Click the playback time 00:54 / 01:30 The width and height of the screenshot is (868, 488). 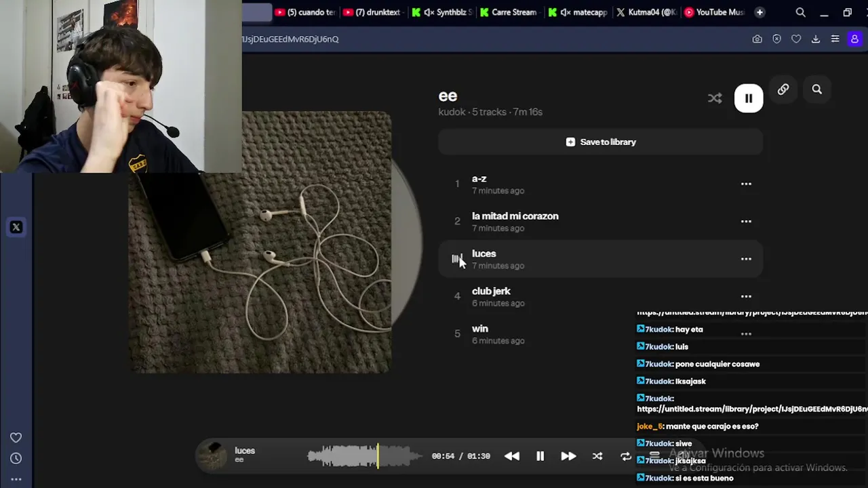(x=461, y=456)
